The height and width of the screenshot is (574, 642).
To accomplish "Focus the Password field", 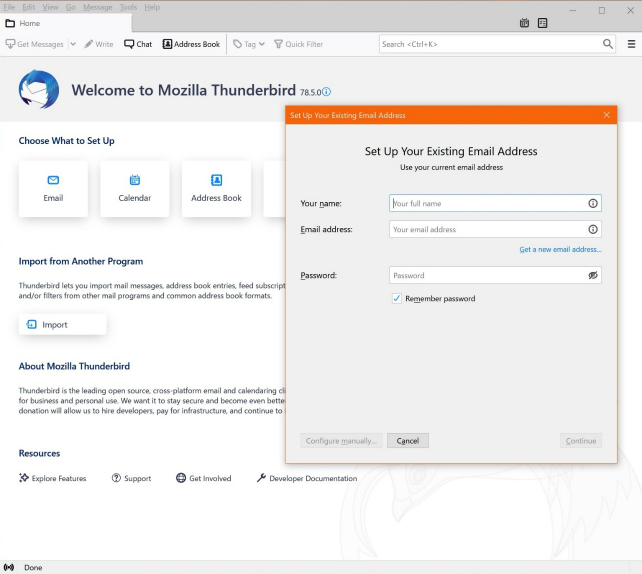I will 495,275.
